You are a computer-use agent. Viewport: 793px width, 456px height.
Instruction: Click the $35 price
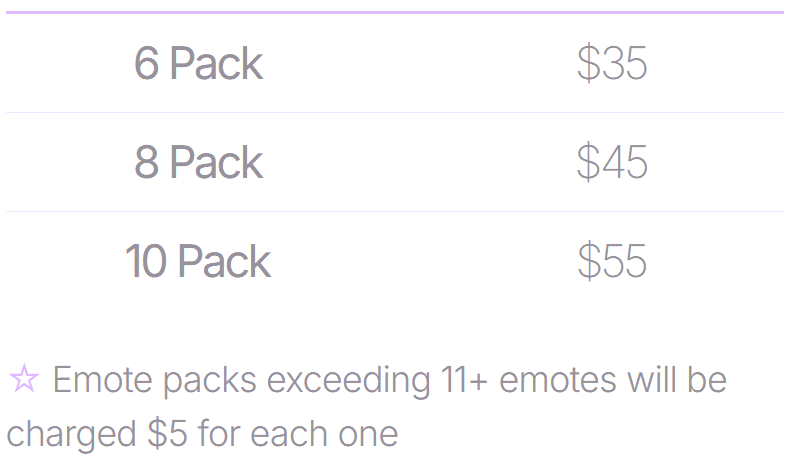(x=612, y=63)
